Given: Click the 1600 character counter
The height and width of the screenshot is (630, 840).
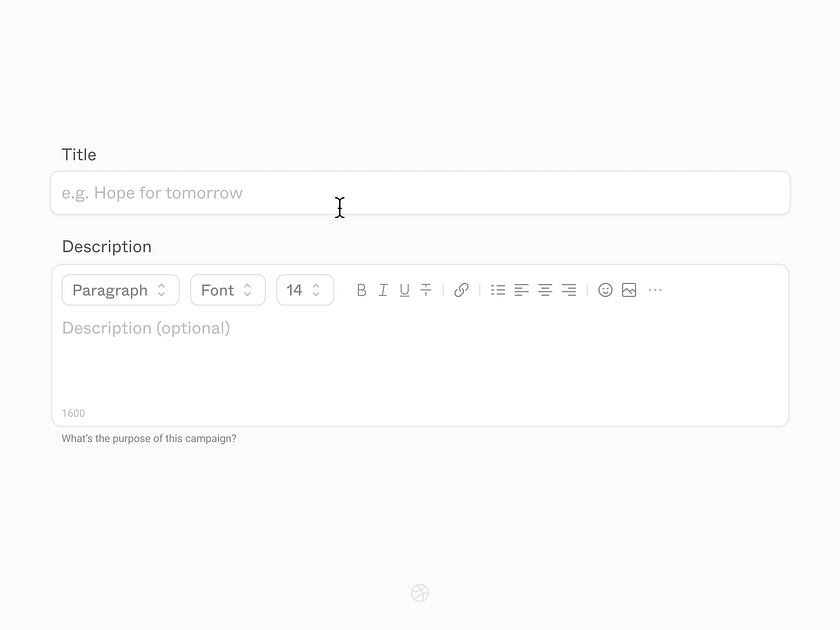Looking at the screenshot, I should click(x=74, y=413).
